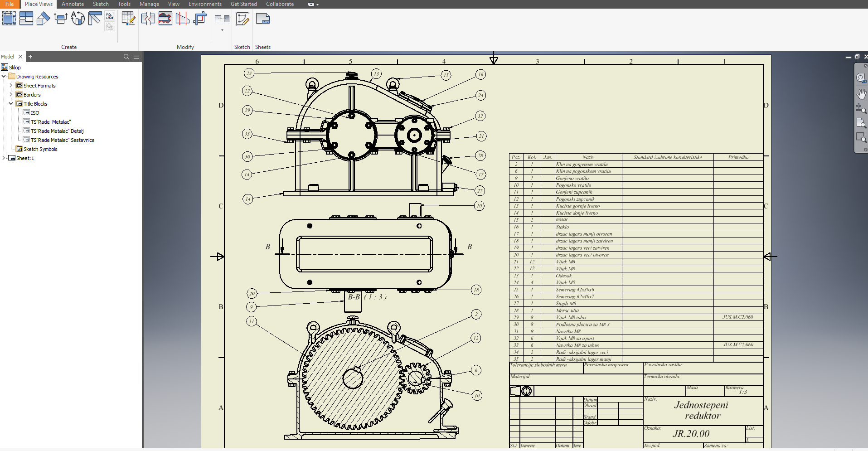Select the Break view tool
The height and width of the screenshot is (451, 868).
point(148,19)
